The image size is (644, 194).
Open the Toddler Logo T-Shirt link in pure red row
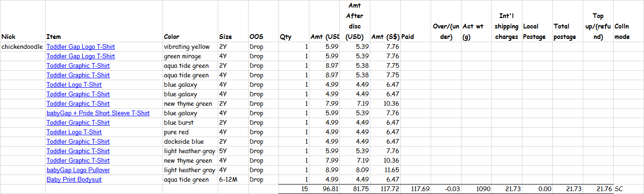[74, 132]
